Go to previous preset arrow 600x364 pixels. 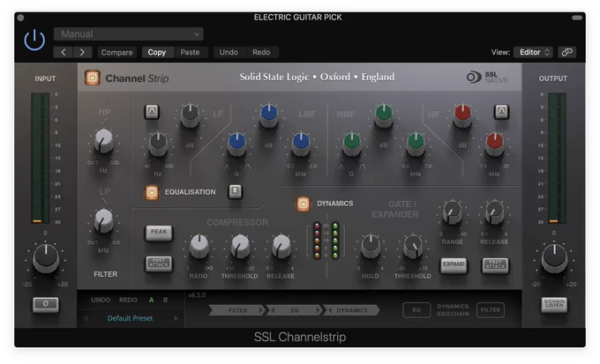coord(64,52)
